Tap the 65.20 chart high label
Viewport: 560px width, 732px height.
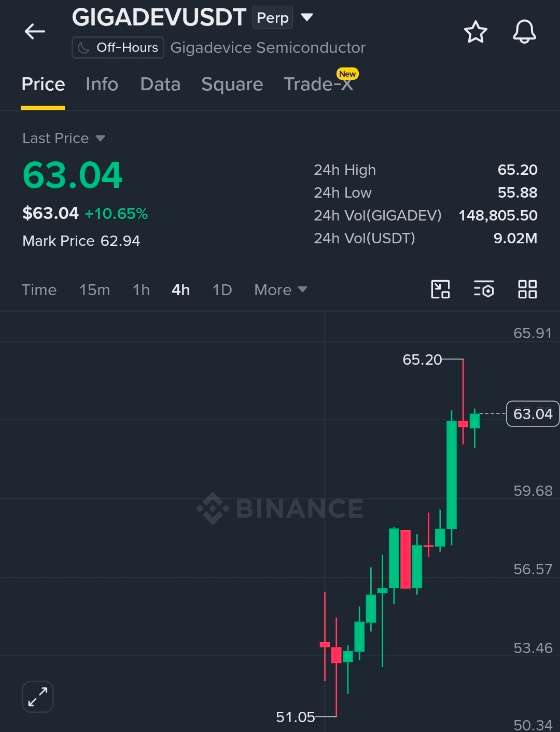[x=422, y=360]
